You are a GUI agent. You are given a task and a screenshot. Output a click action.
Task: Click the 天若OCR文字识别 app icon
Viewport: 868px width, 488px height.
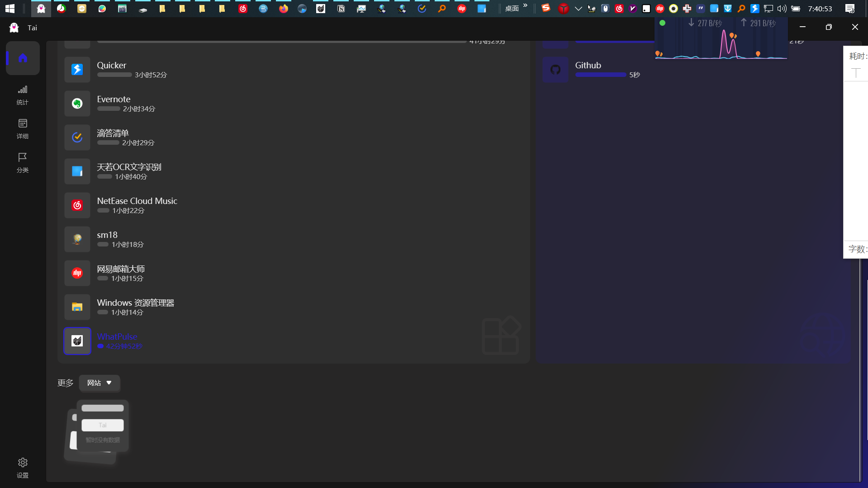[77, 171]
